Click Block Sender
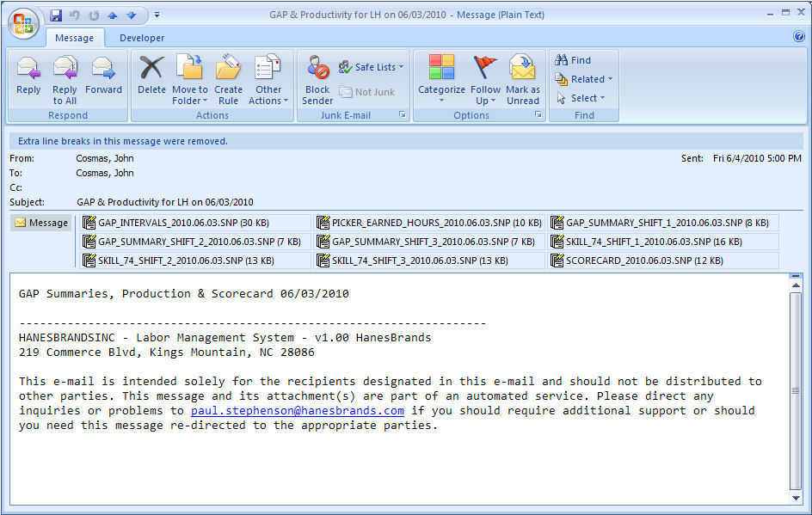This screenshot has height=515, width=812. point(317,80)
